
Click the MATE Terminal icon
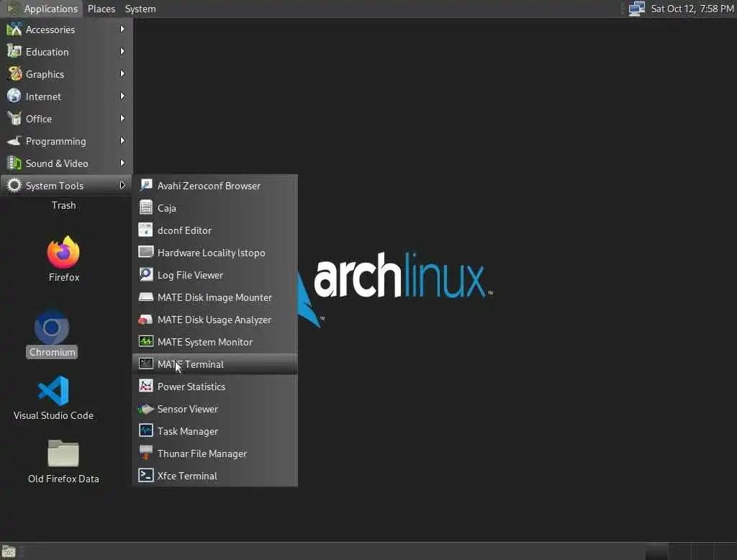point(145,363)
